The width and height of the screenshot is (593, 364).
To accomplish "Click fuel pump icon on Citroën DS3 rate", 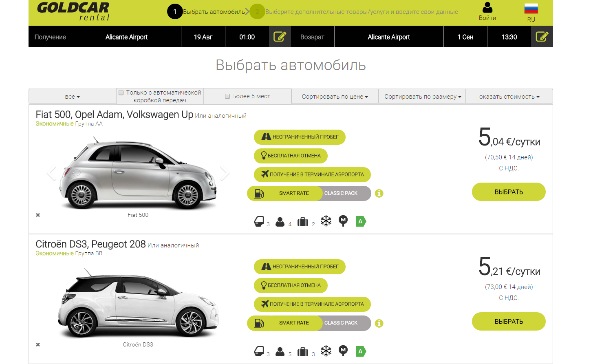I will coord(259,323).
